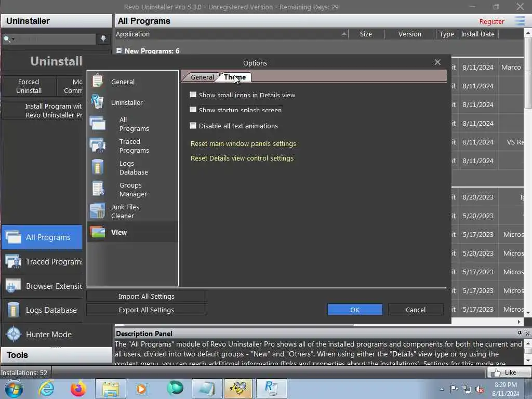Pin the Description Panel
The height and width of the screenshot is (399, 532).
(520, 333)
